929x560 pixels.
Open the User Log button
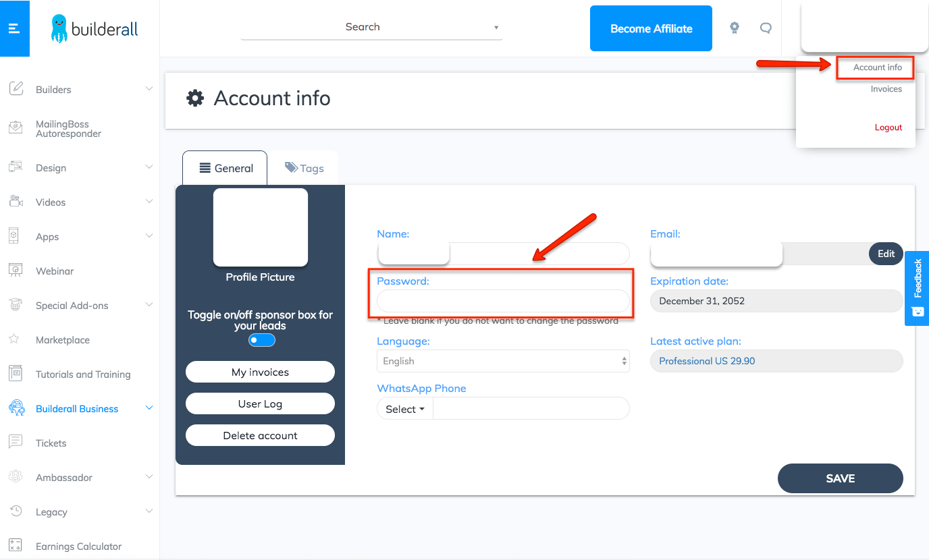pos(260,403)
